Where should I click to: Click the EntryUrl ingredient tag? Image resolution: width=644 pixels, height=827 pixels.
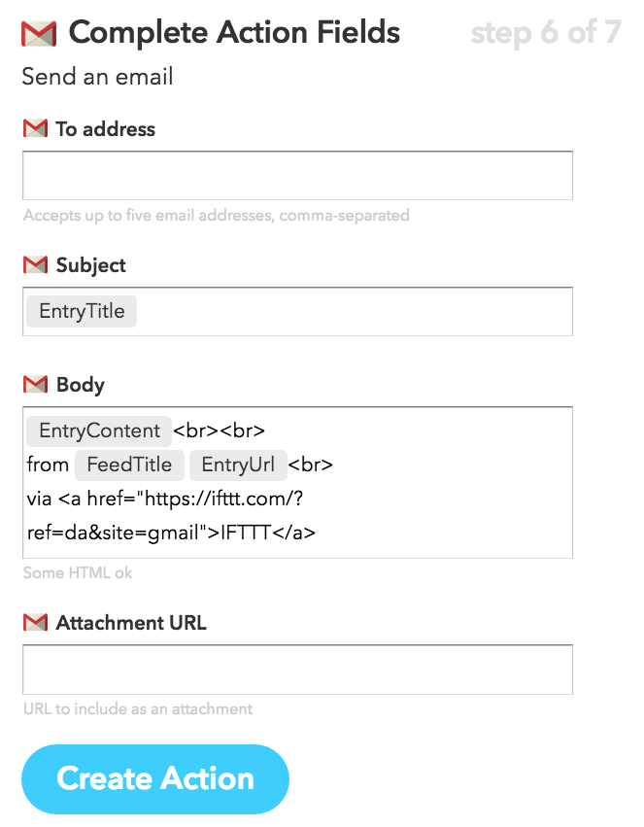238,465
